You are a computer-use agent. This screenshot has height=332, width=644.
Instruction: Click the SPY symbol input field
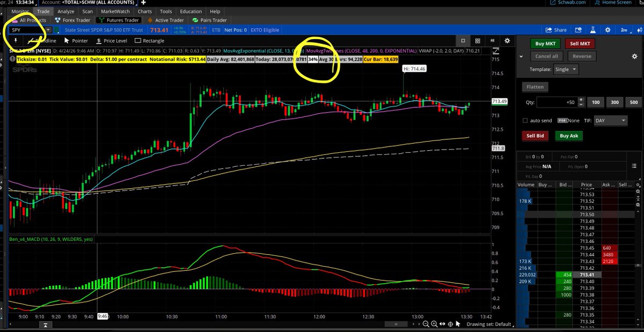[x=26, y=30]
